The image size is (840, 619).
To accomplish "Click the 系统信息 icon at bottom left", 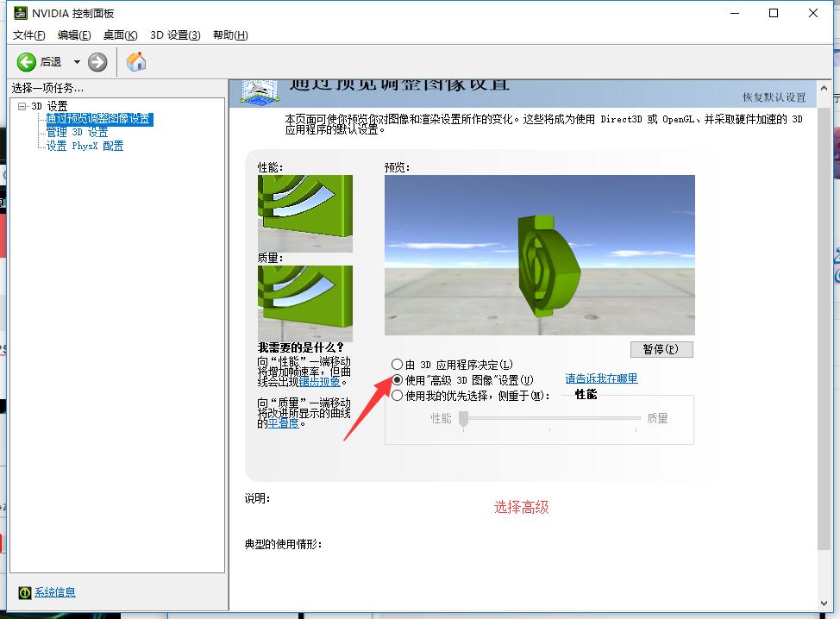I will (x=25, y=592).
